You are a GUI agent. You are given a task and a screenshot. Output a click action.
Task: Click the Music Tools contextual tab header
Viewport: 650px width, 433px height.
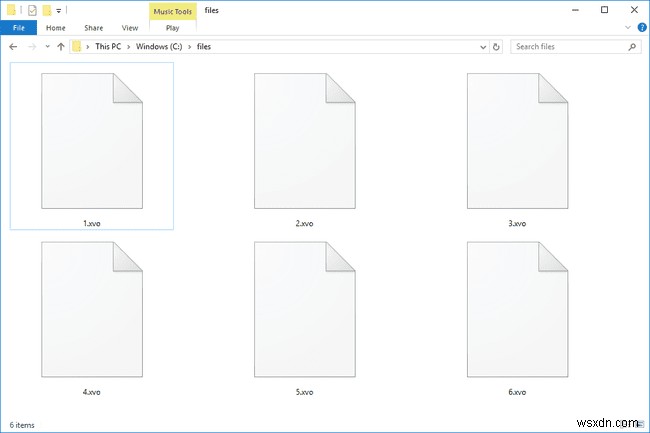(172, 12)
